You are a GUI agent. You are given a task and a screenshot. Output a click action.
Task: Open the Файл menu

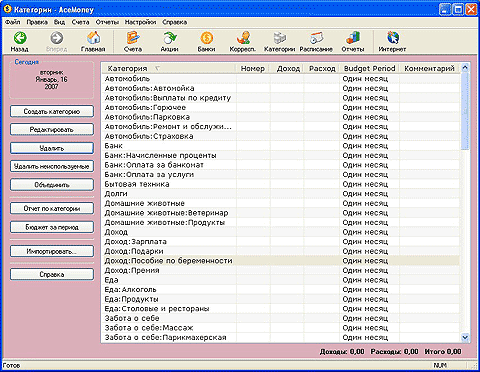pos(12,22)
